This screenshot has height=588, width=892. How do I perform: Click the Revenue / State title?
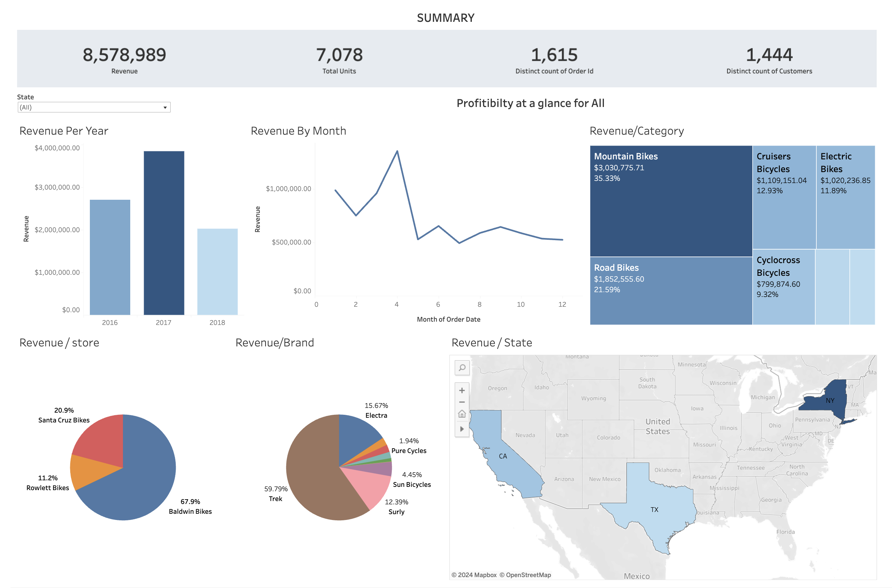(x=491, y=343)
